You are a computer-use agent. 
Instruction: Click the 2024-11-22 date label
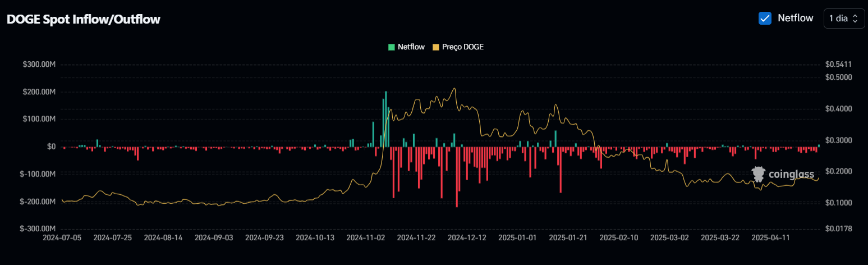coord(416,238)
